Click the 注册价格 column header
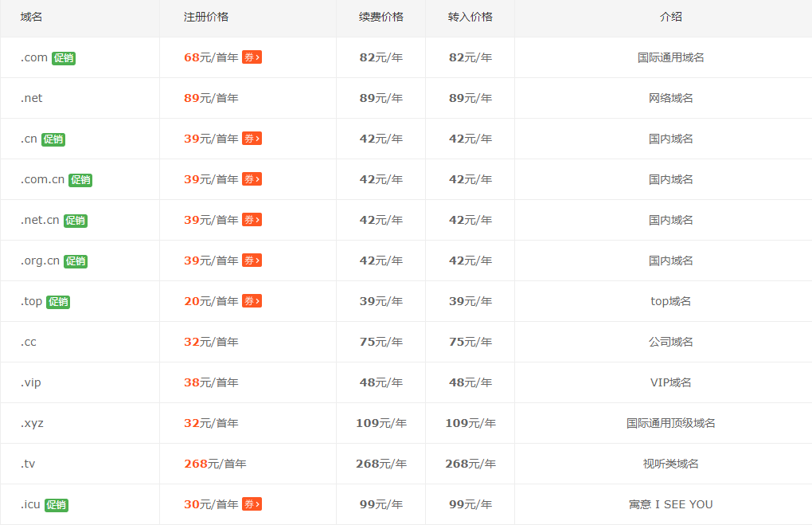812x525 pixels. point(204,16)
